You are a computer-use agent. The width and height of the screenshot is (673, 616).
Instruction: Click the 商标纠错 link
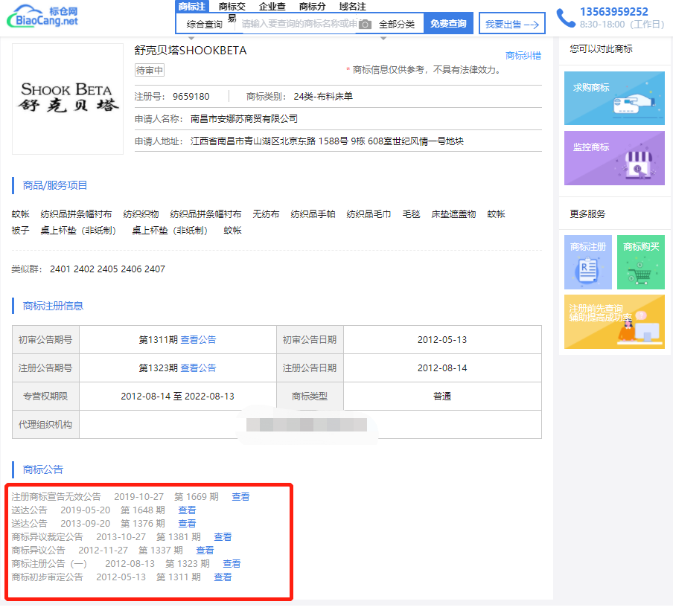[x=523, y=56]
